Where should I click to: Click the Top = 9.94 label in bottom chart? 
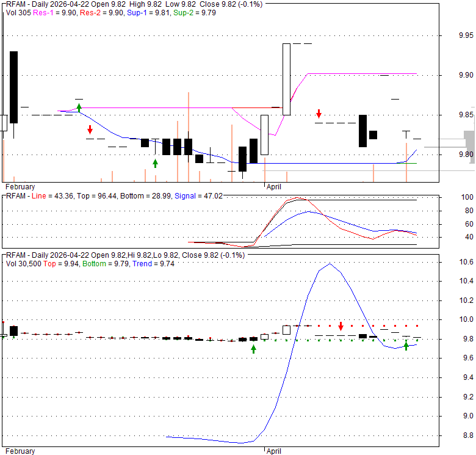pos(61,264)
